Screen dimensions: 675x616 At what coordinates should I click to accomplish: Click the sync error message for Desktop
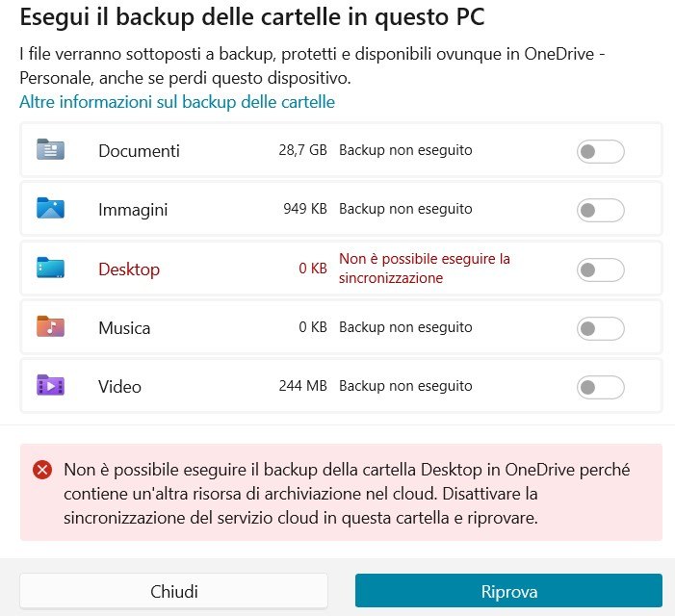425,269
